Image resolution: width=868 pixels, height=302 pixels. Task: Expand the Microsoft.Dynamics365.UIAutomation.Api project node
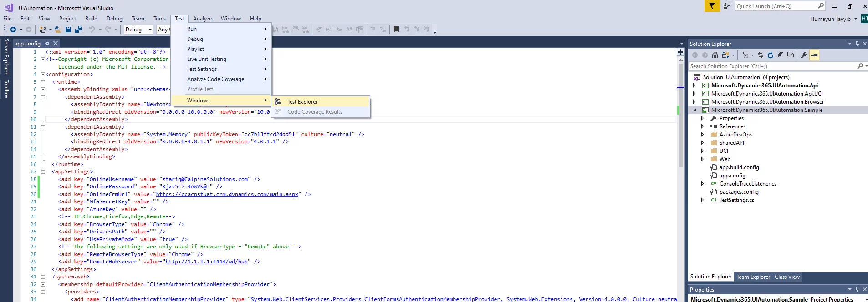[x=694, y=86]
